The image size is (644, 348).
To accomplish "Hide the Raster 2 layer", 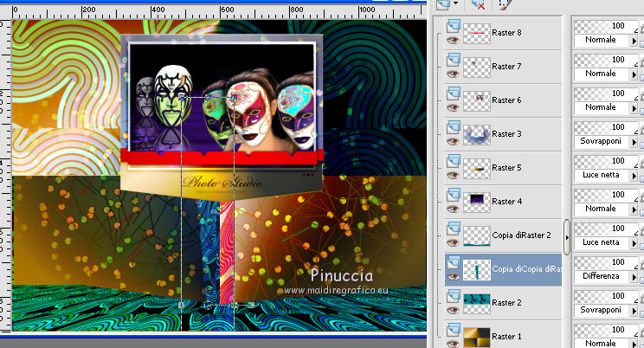I will [x=453, y=310].
